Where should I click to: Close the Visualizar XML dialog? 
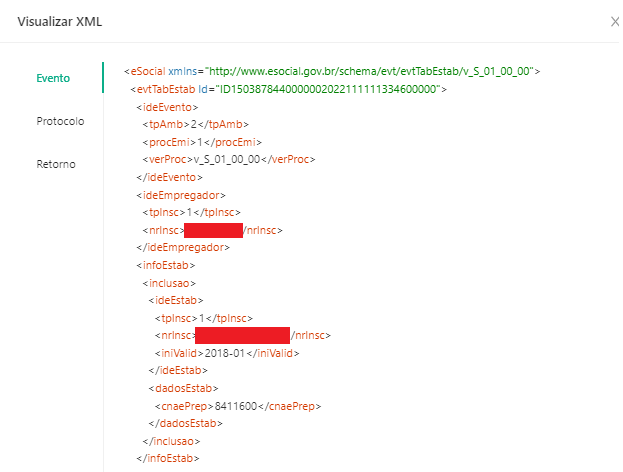[x=614, y=21]
